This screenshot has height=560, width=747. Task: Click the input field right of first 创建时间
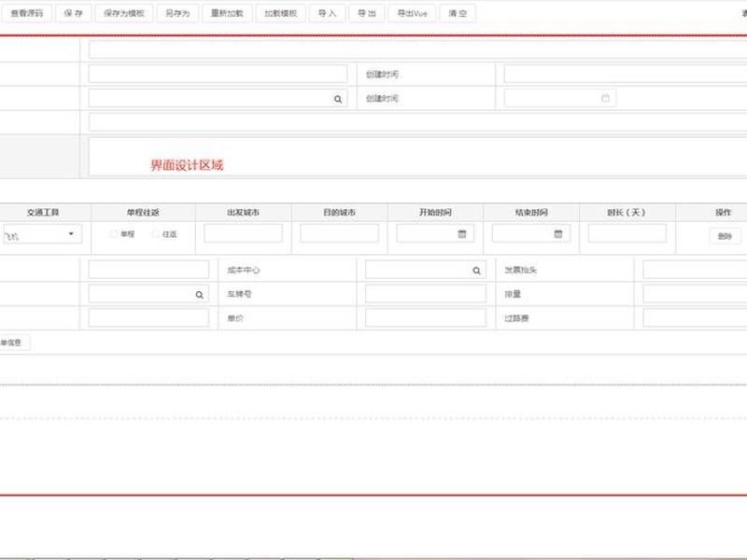[626, 74]
